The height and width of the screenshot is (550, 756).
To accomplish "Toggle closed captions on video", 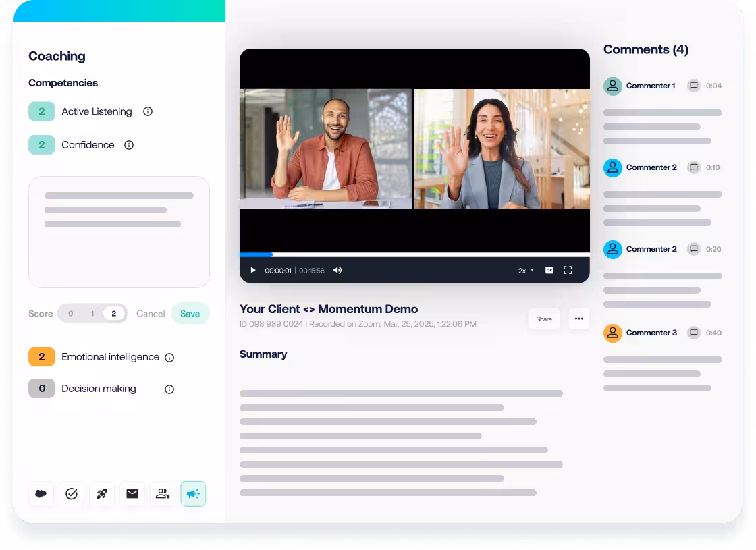I will point(549,271).
